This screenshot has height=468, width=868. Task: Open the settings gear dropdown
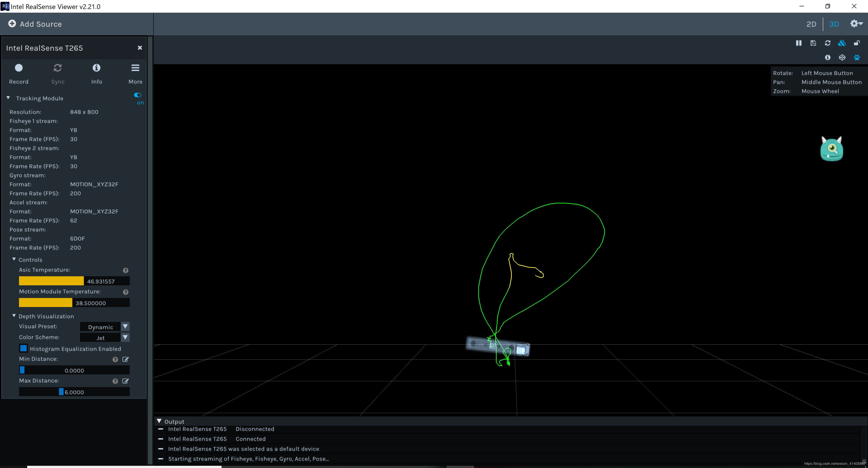click(856, 24)
